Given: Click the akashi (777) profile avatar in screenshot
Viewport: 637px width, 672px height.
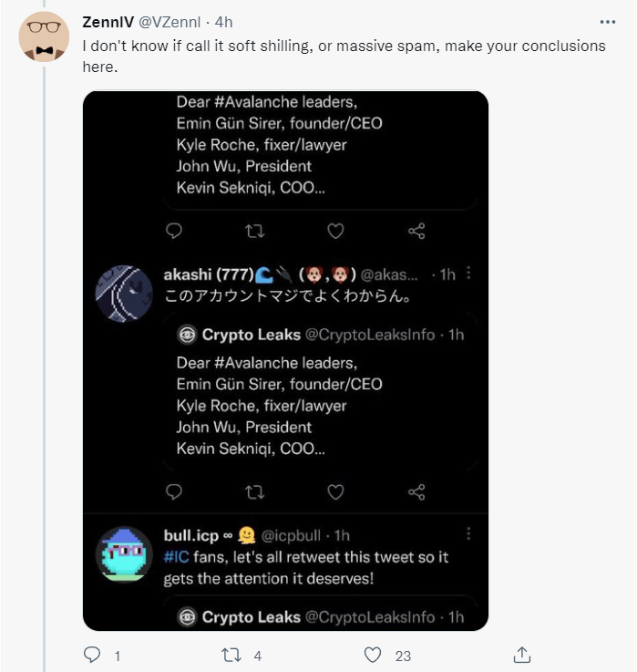Looking at the screenshot, I should click(124, 294).
